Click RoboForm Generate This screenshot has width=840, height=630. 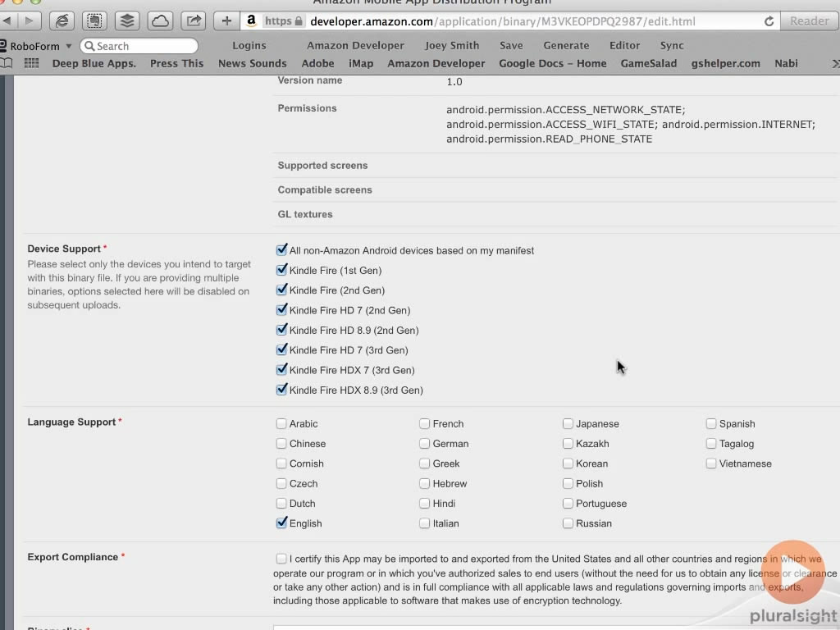pos(566,46)
